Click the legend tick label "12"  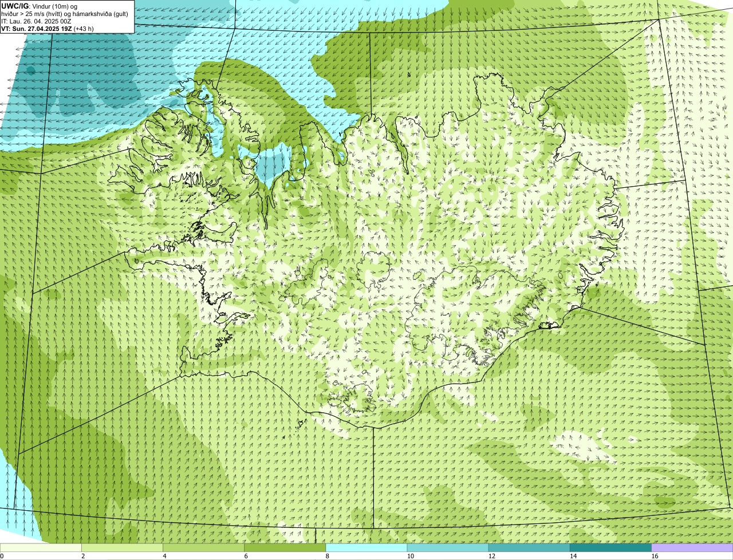click(x=492, y=556)
